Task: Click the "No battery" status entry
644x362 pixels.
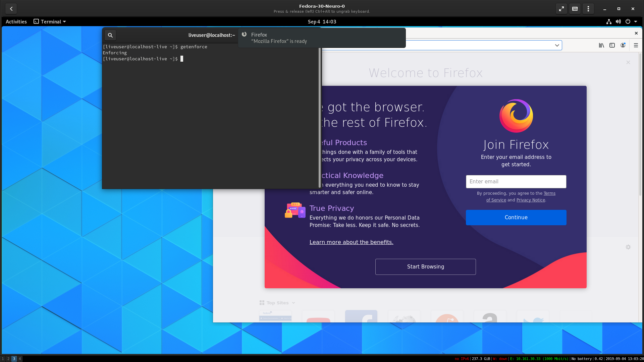Action: pos(582,359)
